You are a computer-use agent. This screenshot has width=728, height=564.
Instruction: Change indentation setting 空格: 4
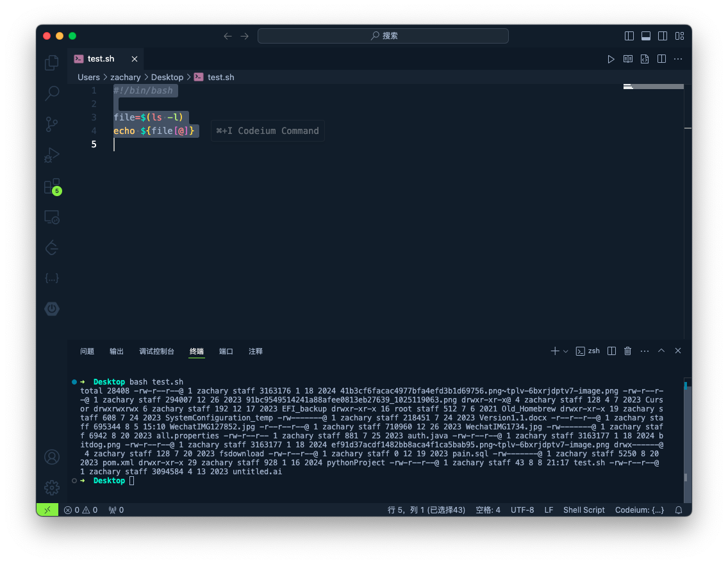point(488,510)
